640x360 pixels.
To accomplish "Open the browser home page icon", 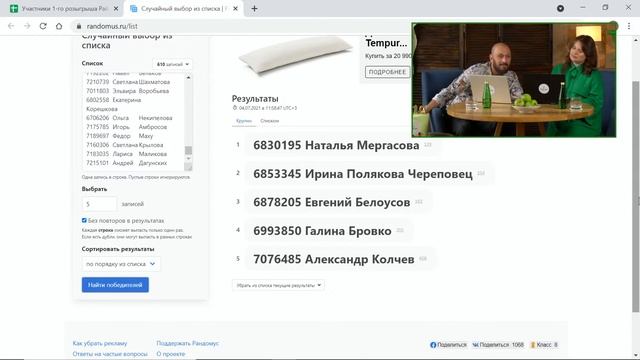I will point(59,26).
